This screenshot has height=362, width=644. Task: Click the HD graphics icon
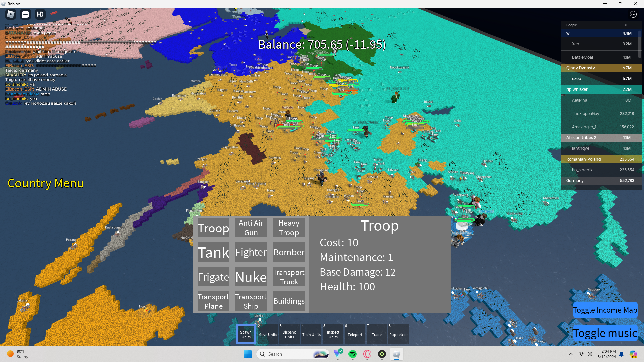point(40,14)
